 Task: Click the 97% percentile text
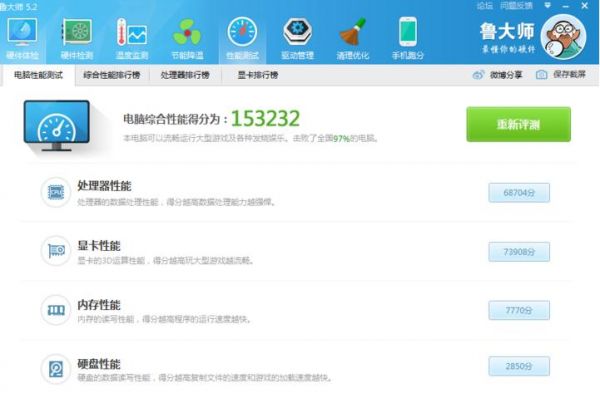tap(341, 139)
